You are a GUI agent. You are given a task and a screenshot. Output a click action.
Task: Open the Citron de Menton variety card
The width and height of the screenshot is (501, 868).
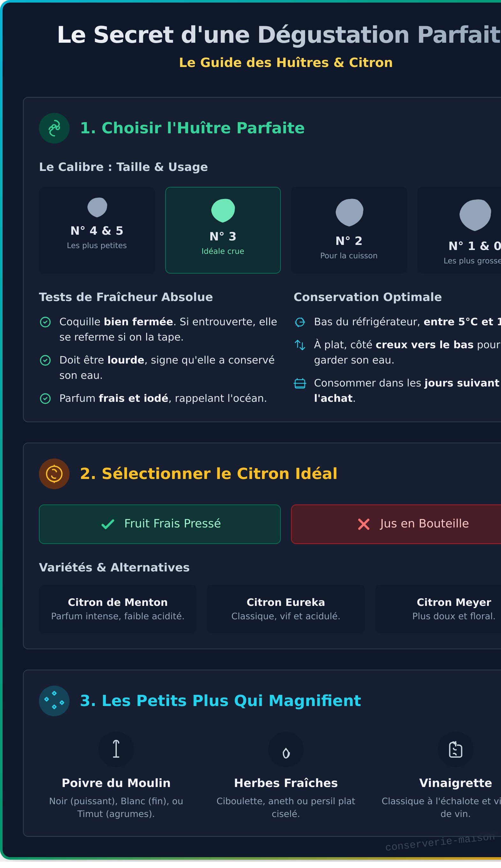(x=118, y=608)
